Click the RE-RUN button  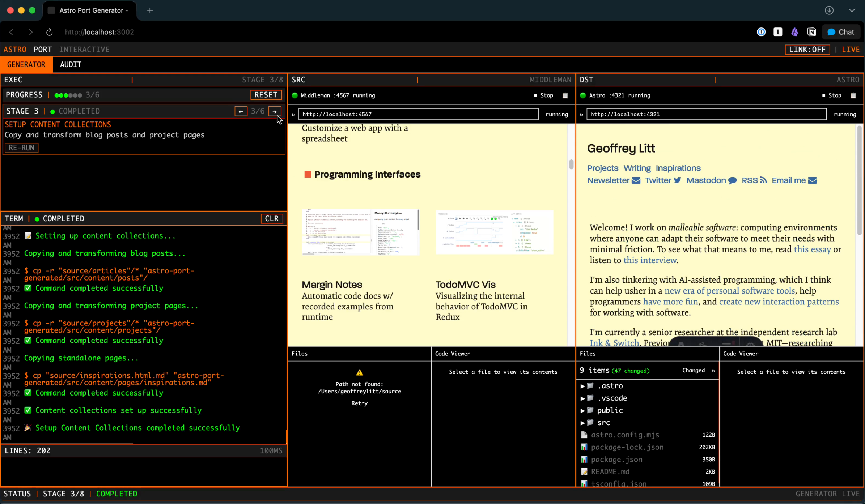pos(21,148)
